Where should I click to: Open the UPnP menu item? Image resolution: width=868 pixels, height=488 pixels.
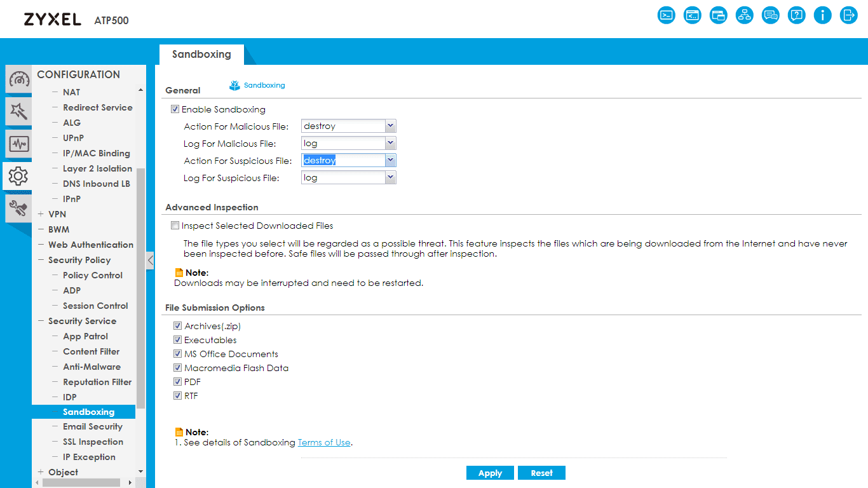coord(74,138)
